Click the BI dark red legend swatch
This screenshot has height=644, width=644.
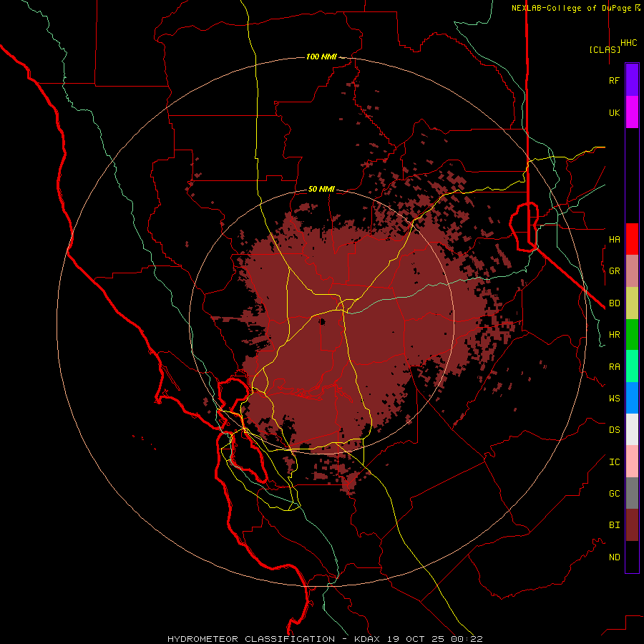tap(632, 525)
